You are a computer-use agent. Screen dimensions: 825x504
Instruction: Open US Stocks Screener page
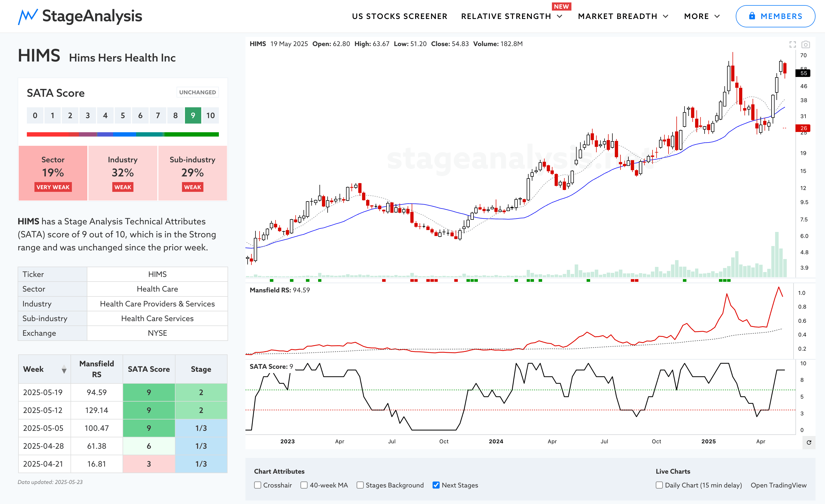pos(399,16)
